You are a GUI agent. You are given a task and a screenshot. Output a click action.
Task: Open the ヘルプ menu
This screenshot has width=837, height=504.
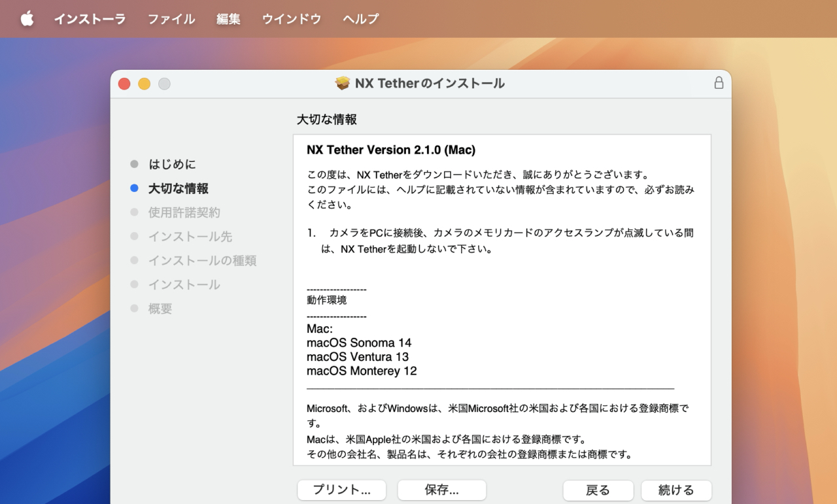pos(361,19)
